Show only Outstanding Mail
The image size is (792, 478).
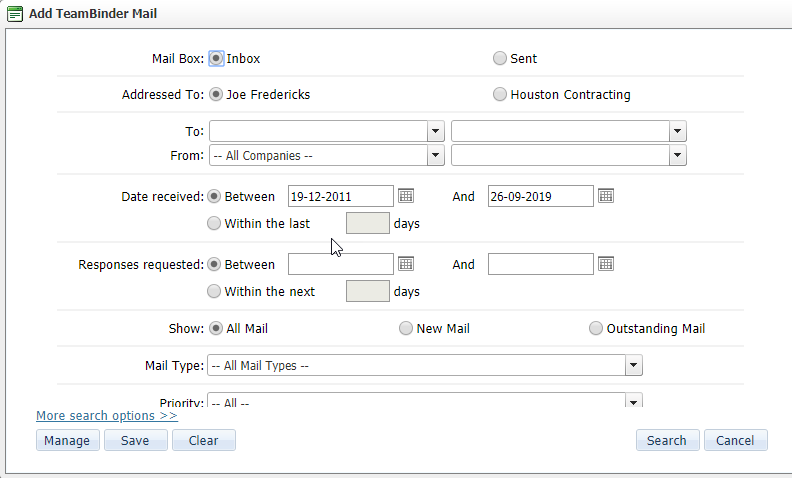(x=596, y=328)
